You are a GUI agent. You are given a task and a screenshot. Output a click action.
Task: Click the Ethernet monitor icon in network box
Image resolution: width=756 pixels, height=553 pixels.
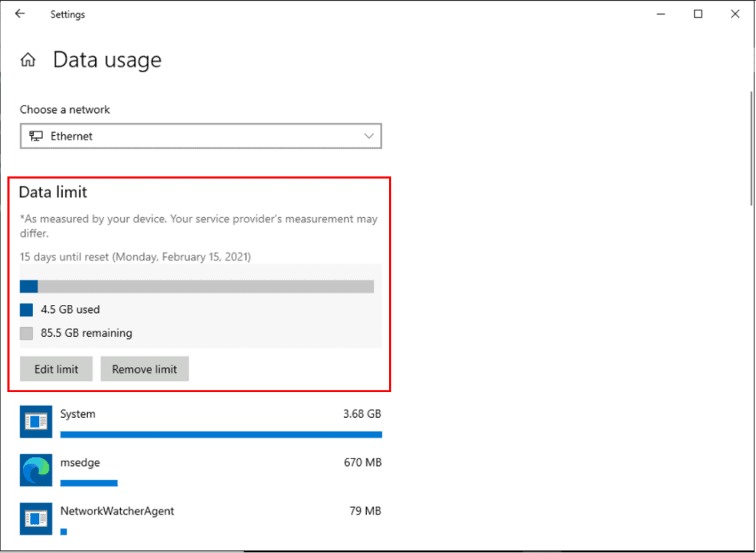[x=35, y=136]
